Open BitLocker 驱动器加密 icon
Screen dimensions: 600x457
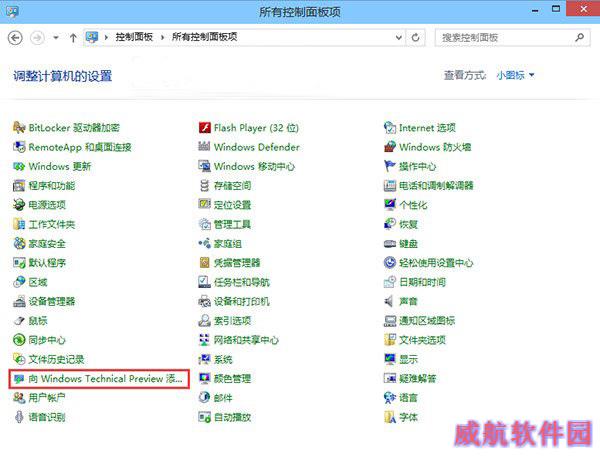(x=19, y=127)
